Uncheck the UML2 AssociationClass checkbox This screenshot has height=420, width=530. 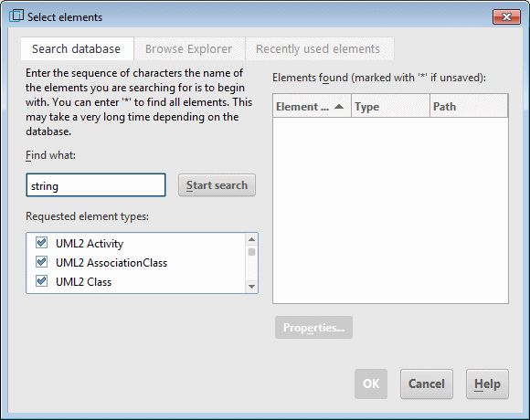(41, 262)
